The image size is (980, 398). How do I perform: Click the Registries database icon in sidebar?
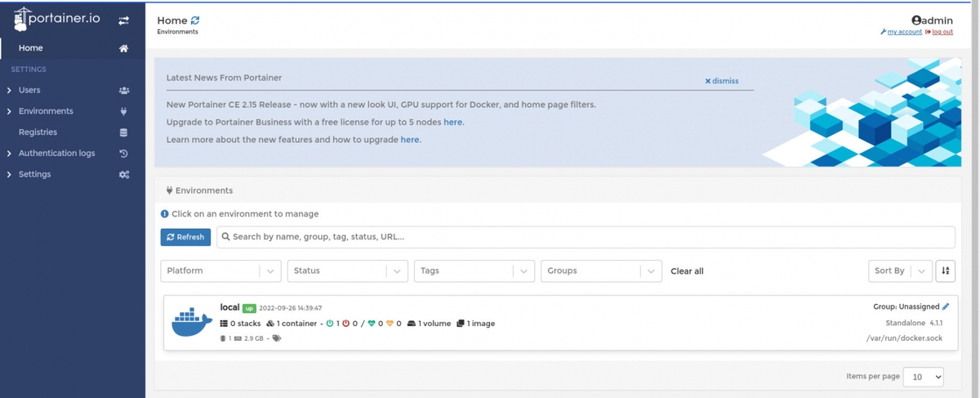[x=123, y=132]
